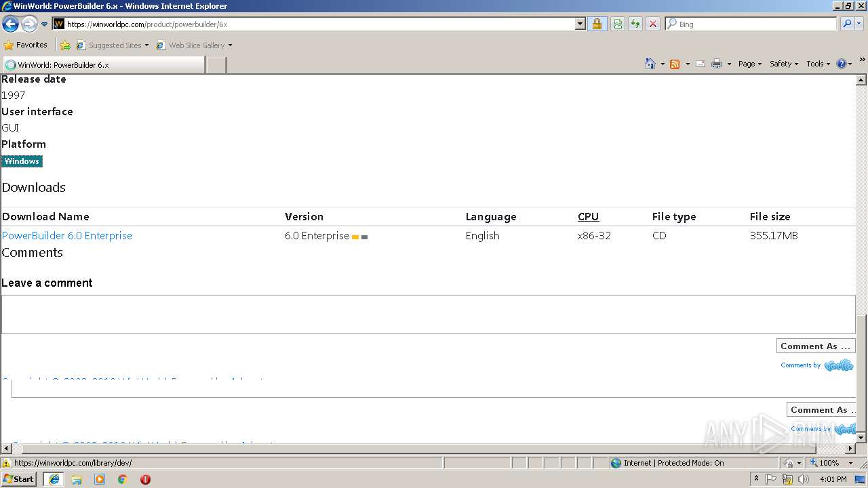Click the 4:01 PM clock
Image resolution: width=868 pixels, height=488 pixels.
(x=833, y=479)
